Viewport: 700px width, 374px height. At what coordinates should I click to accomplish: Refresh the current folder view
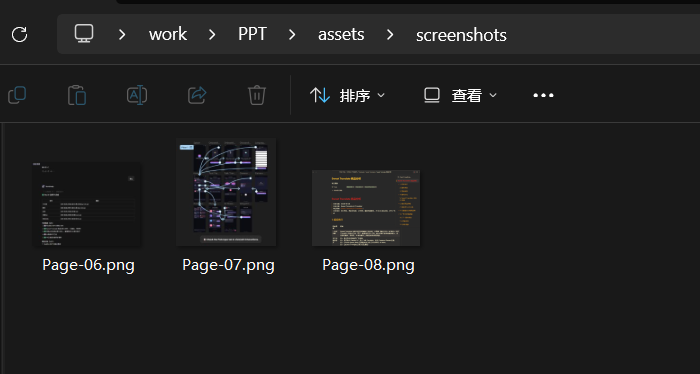click(x=20, y=34)
